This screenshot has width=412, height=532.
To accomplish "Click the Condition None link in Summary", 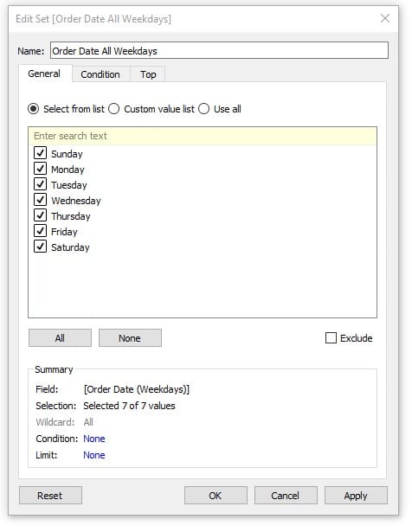I will coord(94,439).
